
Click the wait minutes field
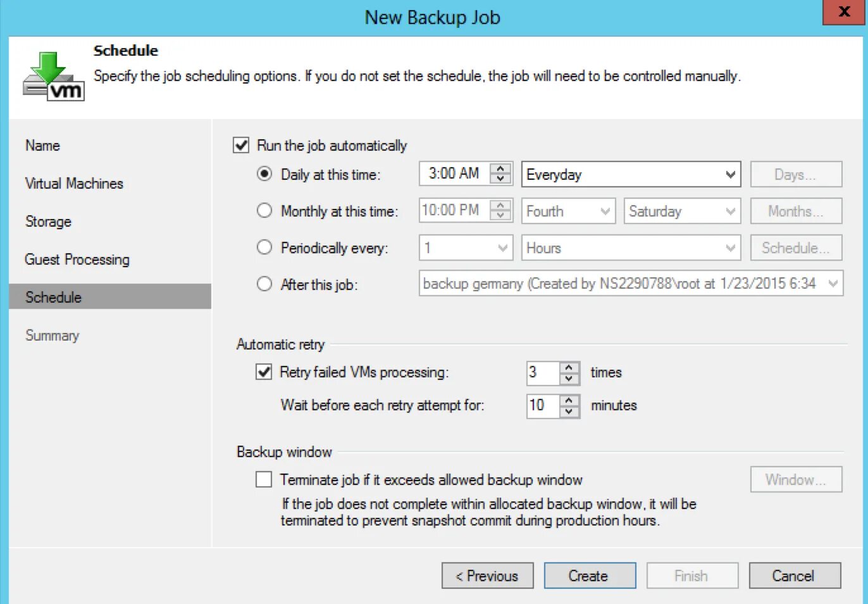click(543, 405)
